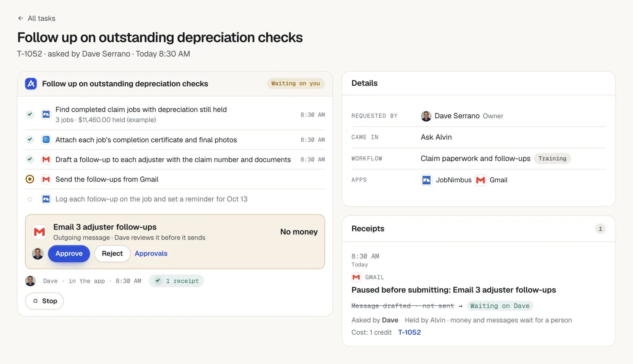
Task: Click Gmail icon on Draft a follow-up step
Action: (46, 159)
